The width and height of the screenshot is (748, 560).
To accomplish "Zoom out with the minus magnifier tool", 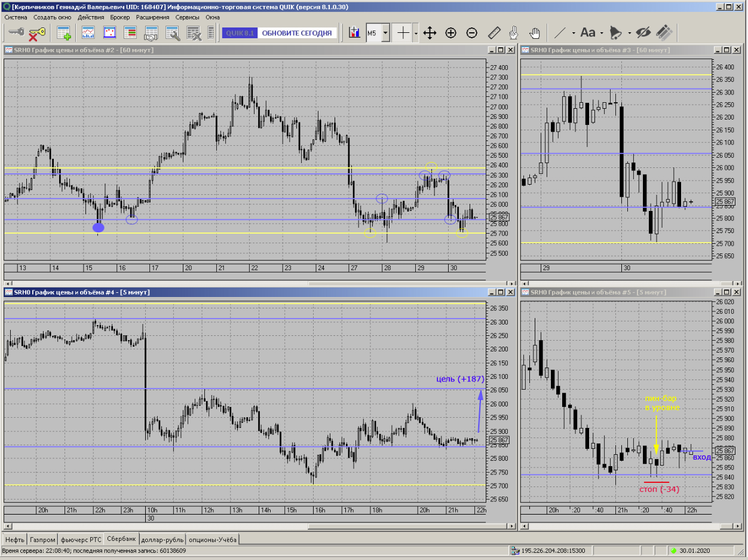I will point(472,33).
